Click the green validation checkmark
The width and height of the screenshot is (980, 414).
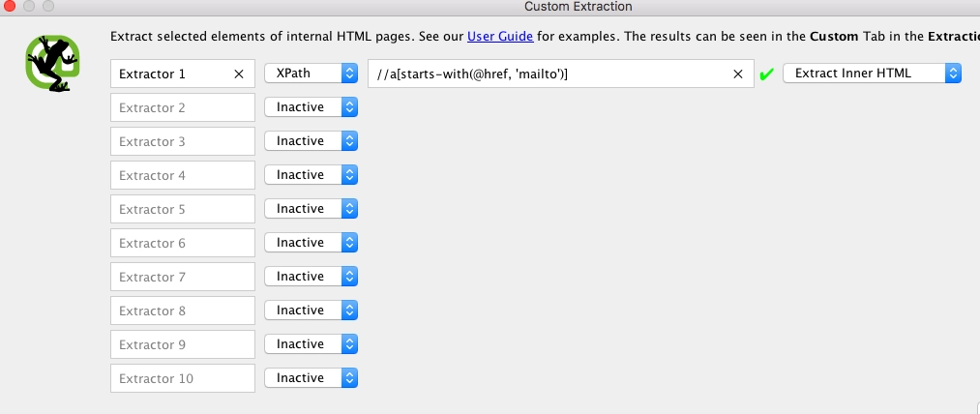point(766,74)
